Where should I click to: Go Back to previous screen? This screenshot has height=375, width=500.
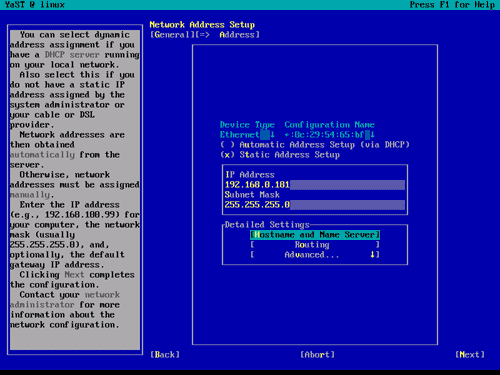tap(165, 355)
